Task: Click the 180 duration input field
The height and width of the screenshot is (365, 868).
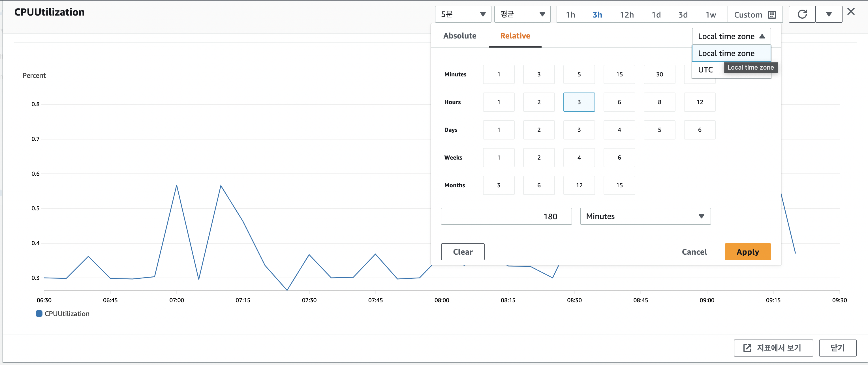Action: coord(506,216)
